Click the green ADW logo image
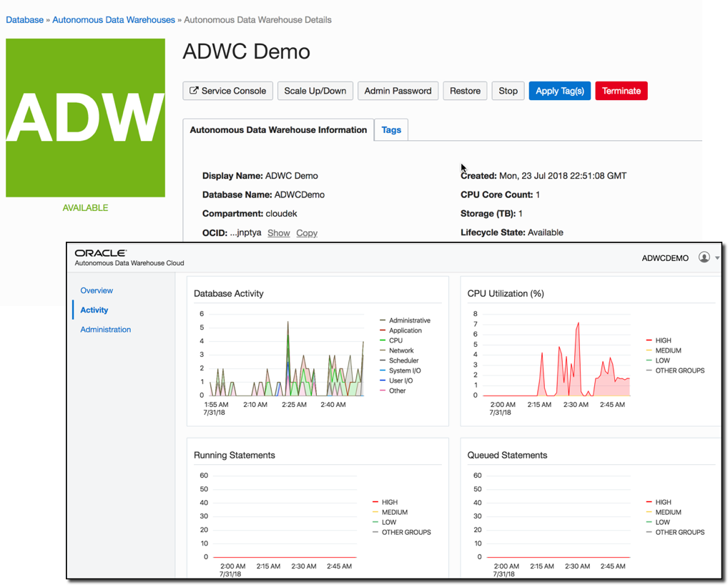This screenshot has height=585, width=728. 85,117
